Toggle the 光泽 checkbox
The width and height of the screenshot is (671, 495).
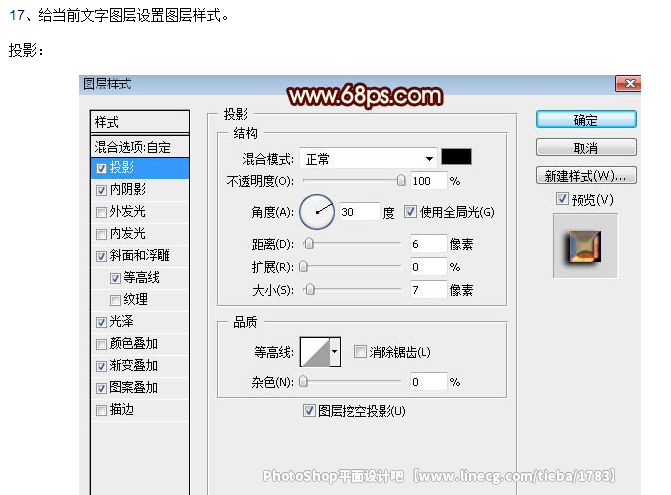[x=101, y=322]
